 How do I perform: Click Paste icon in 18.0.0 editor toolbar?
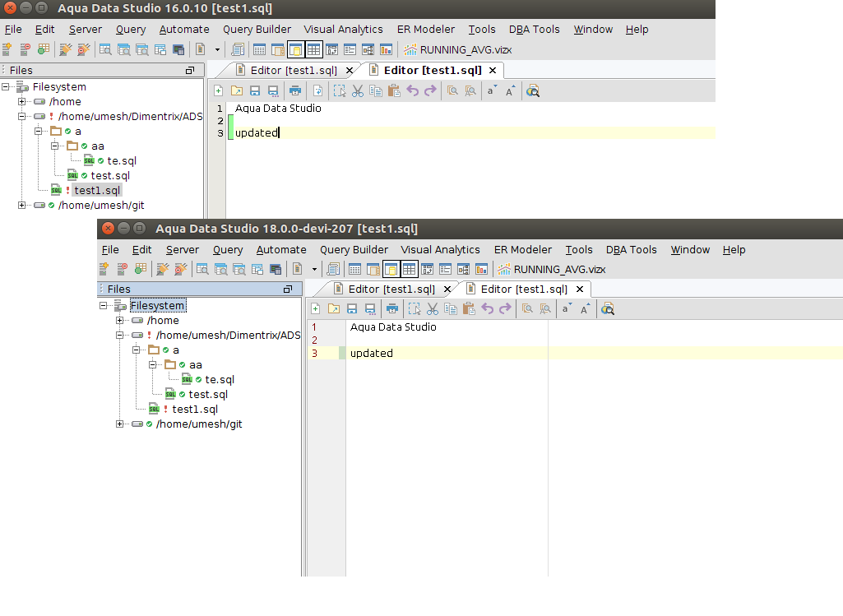tap(469, 308)
